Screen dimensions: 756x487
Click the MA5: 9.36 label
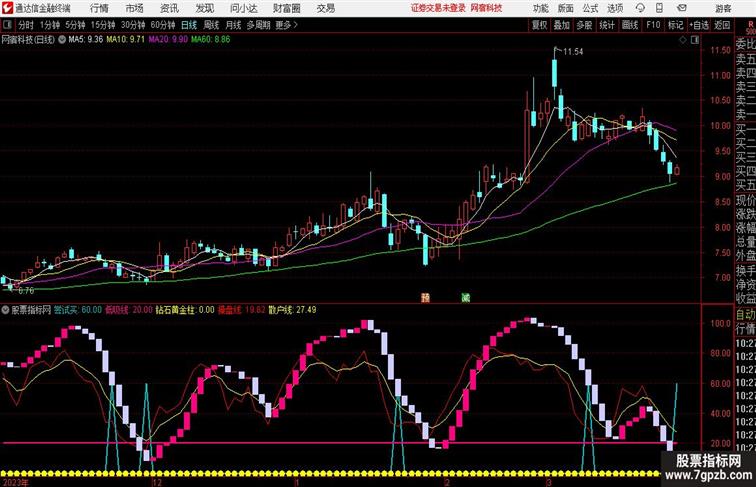86,40
